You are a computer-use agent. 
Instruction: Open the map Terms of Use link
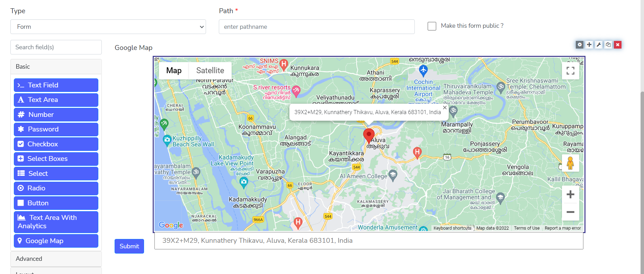click(527, 228)
